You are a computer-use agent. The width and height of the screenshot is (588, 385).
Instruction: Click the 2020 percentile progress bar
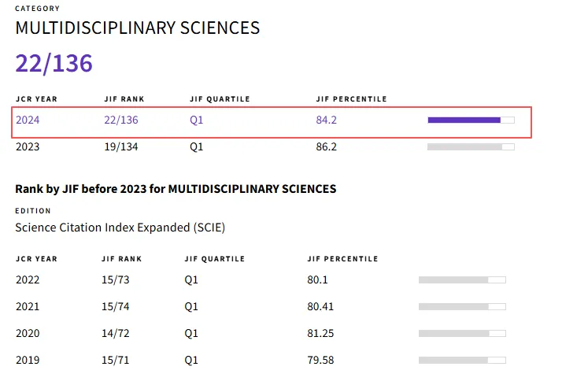(x=462, y=333)
